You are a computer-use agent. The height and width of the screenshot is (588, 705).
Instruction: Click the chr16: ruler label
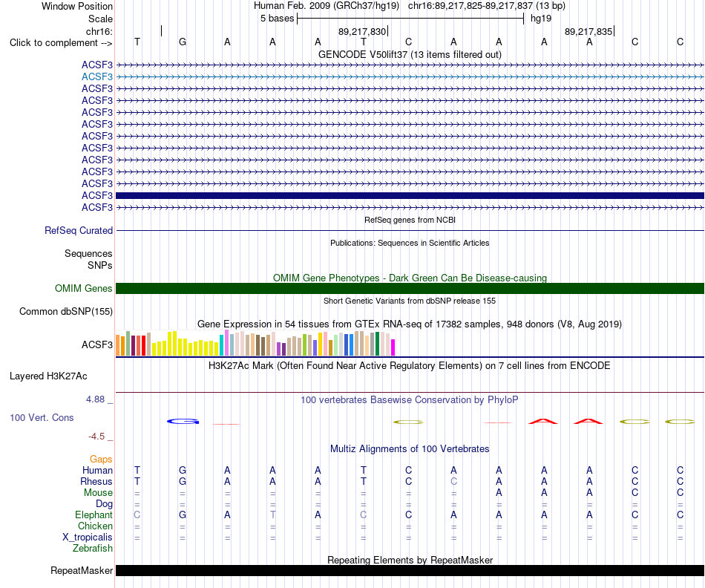tap(99, 31)
